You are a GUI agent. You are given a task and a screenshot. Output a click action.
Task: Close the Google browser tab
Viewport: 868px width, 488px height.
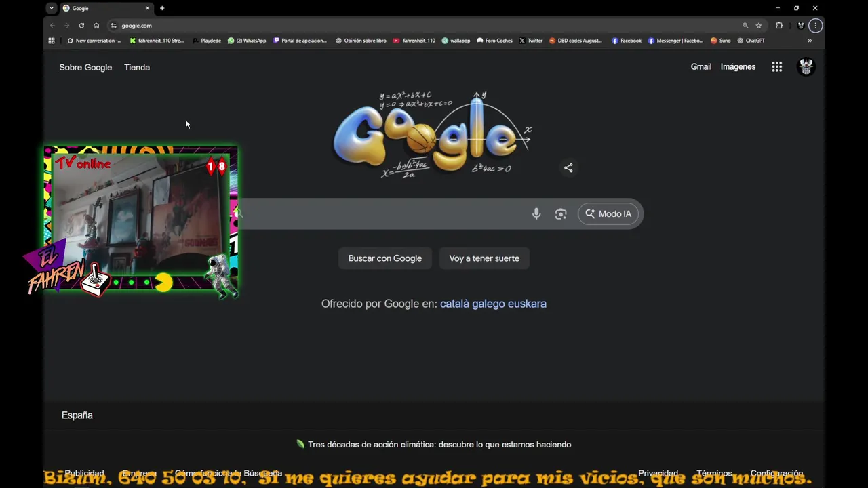click(x=147, y=8)
